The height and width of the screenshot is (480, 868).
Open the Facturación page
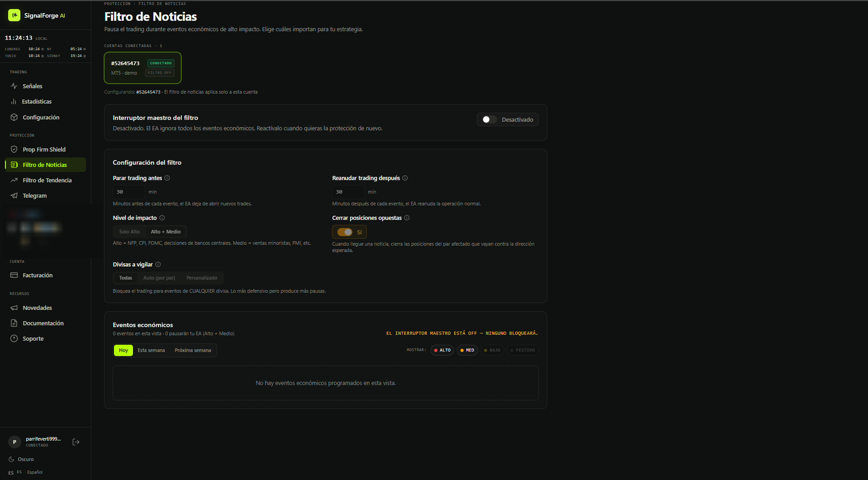click(x=45, y=275)
